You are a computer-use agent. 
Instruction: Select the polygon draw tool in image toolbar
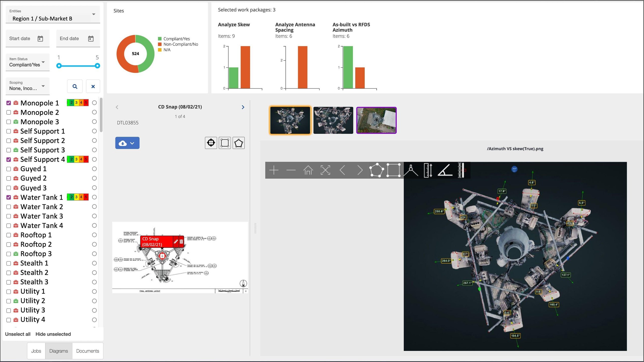tap(376, 170)
